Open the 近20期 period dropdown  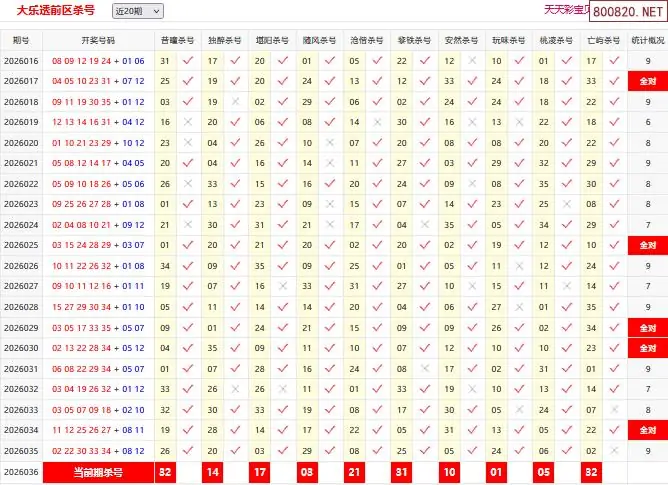tap(137, 11)
